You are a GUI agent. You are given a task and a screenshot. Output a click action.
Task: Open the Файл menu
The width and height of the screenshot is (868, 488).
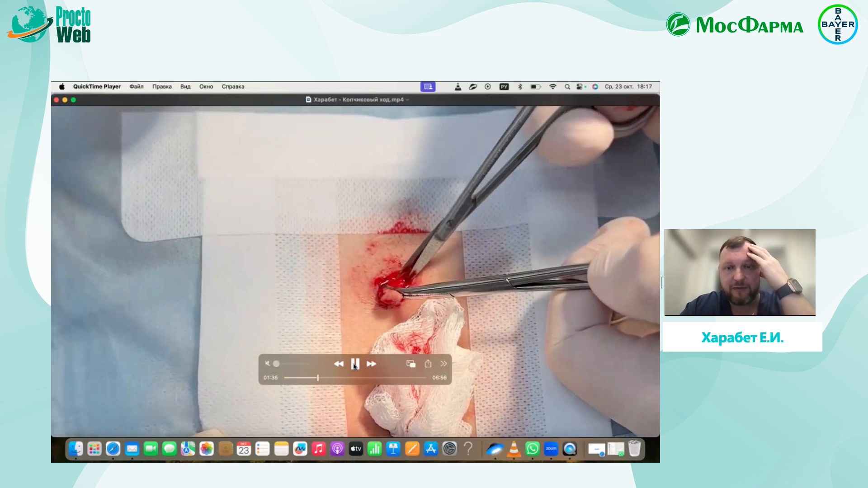point(136,87)
